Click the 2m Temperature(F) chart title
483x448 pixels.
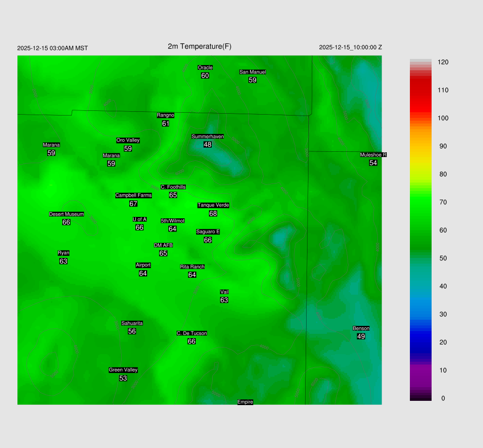point(200,46)
